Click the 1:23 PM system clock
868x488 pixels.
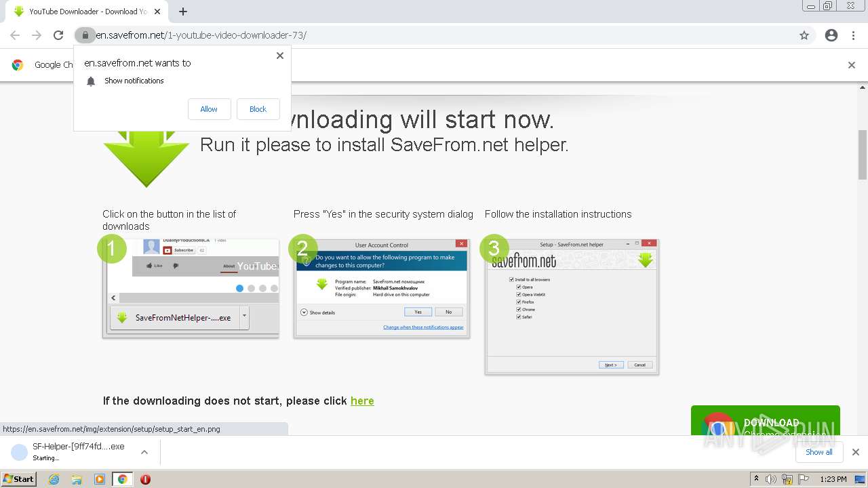[x=833, y=479]
